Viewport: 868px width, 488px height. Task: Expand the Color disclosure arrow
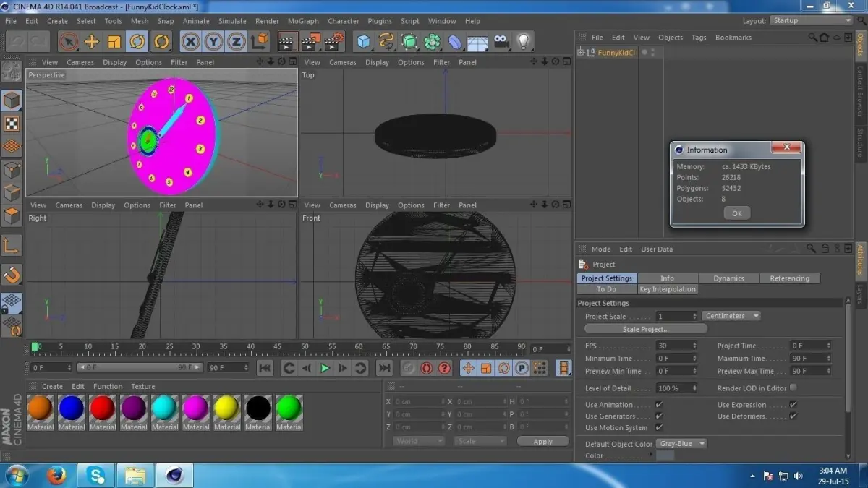(x=650, y=455)
